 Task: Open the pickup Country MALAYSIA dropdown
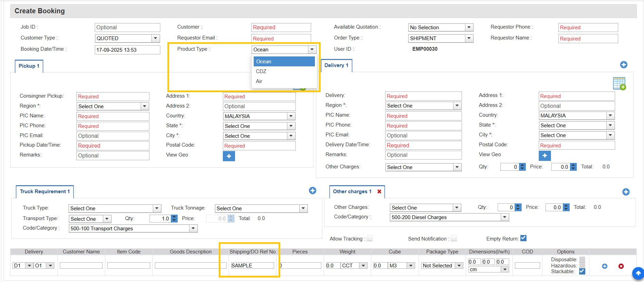pyautogui.click(x=259, y=116)
